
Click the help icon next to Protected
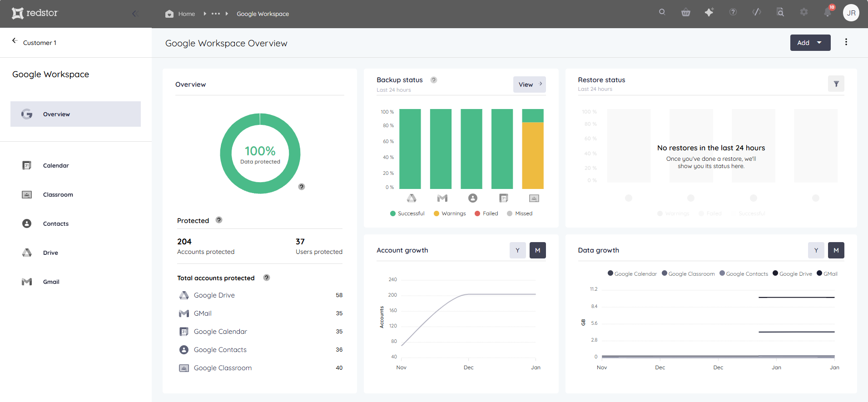click(x=219, y=220)
